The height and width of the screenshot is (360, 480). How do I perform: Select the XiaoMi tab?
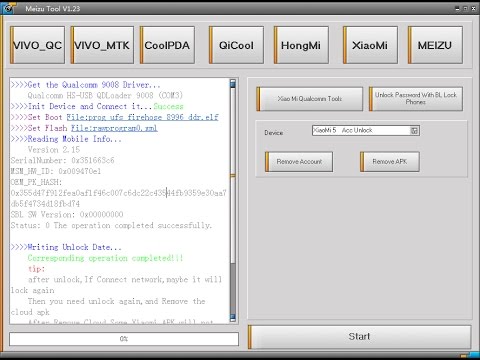tap(370, 45)
